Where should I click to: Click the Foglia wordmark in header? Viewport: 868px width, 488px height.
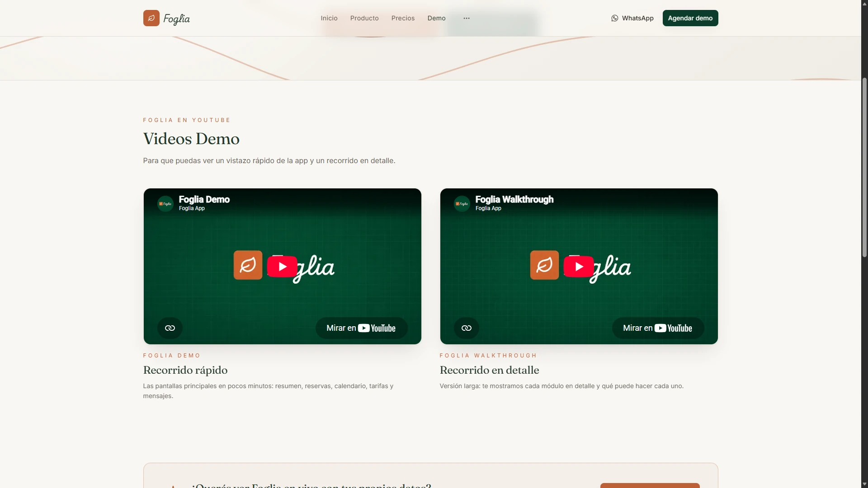point(176,19)
